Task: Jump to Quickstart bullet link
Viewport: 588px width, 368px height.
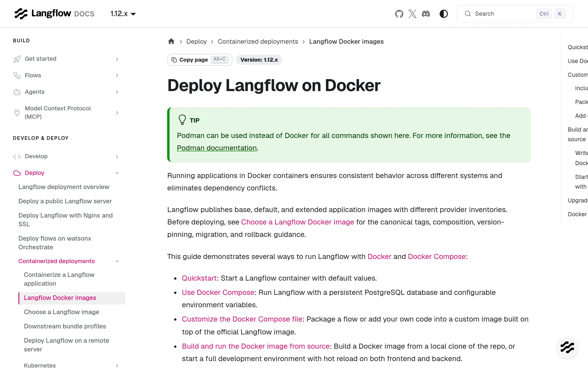Action: [199, 278]
